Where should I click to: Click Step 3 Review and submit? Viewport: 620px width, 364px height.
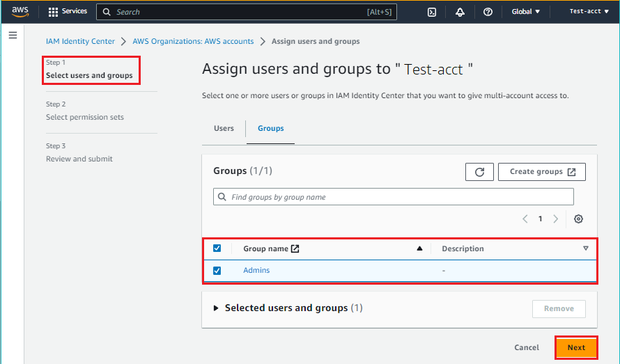pyautogui.click(x=79, y=152)
